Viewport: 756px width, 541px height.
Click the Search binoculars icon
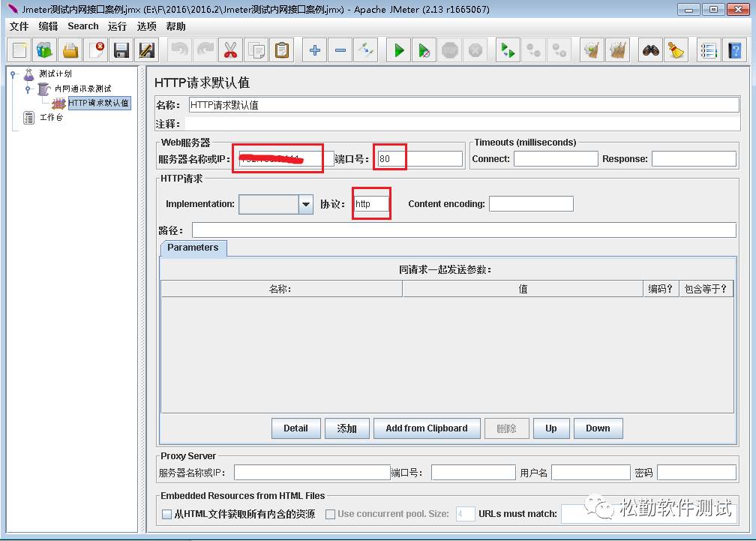tap(651, 50)
